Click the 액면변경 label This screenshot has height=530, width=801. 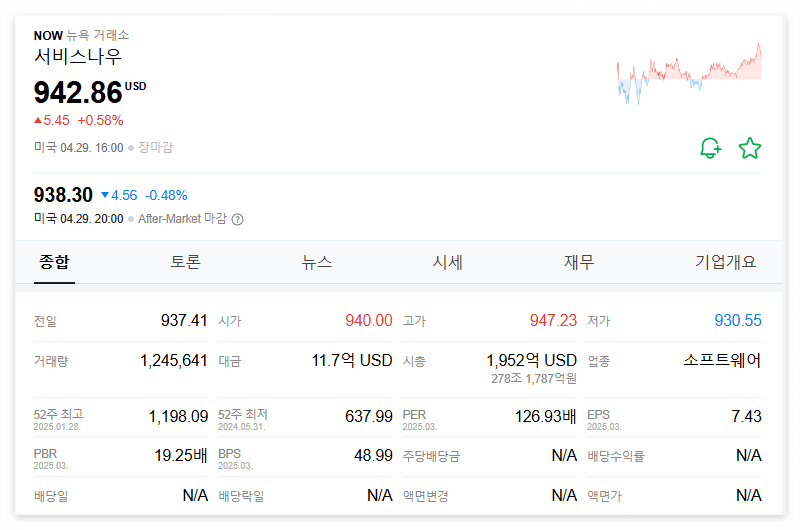click(426, 496)
